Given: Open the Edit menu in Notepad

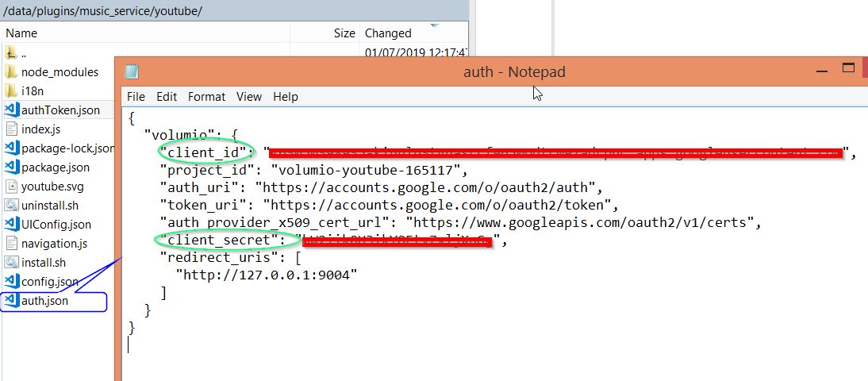Looking at the screenshot, I should point(167,96).
